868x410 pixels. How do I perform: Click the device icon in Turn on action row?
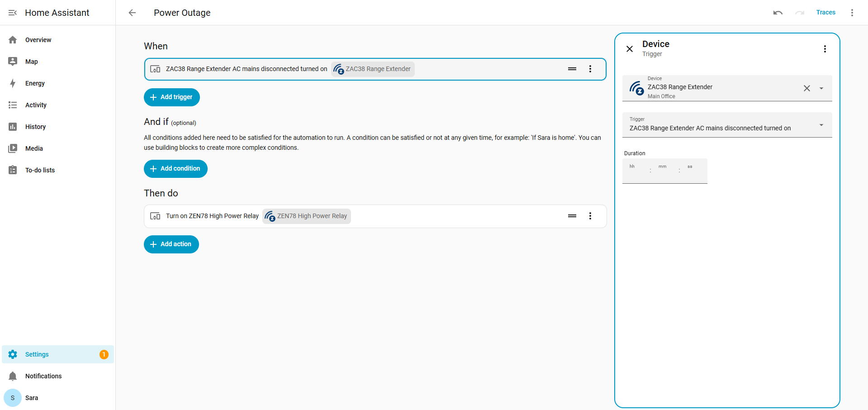point(155,216)
